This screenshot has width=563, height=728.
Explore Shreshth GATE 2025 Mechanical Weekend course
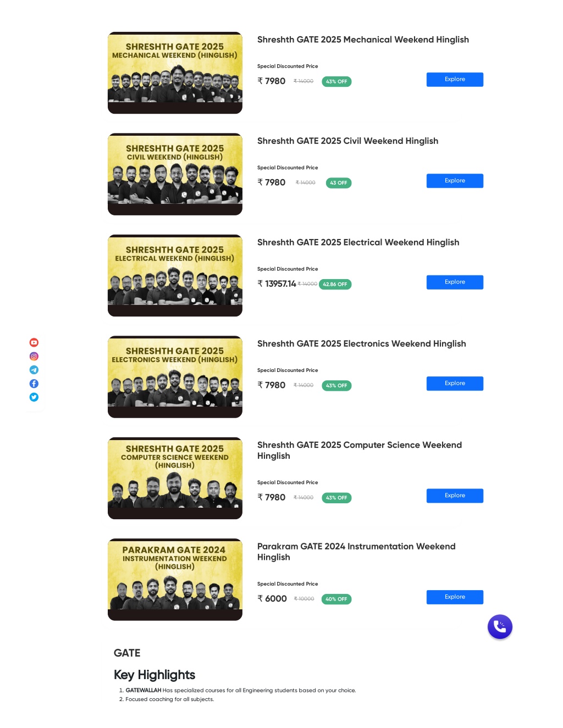click(455, 80)
